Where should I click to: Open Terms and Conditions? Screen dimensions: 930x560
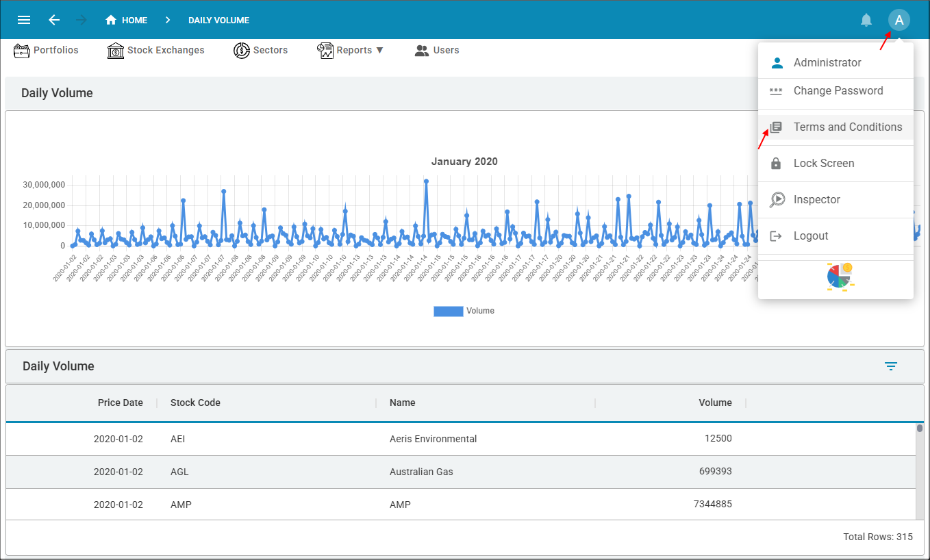[x=847, y=127]
